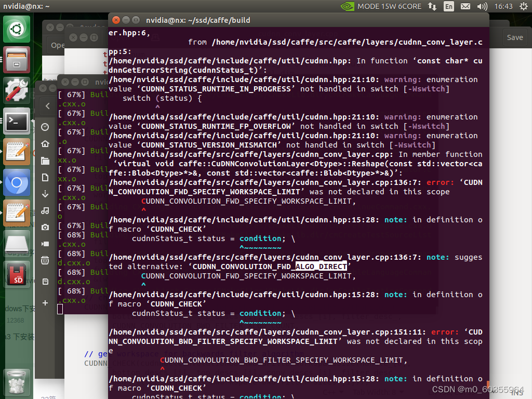Click Open button in the gedit window
Image resolution: width=532 pixels, height=399 pixels.
point(57,45)
